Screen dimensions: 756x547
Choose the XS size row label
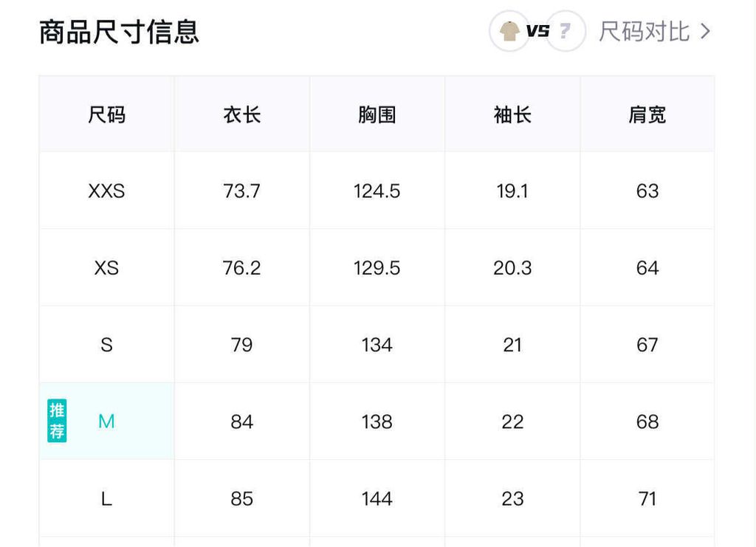tap(106, 268)
